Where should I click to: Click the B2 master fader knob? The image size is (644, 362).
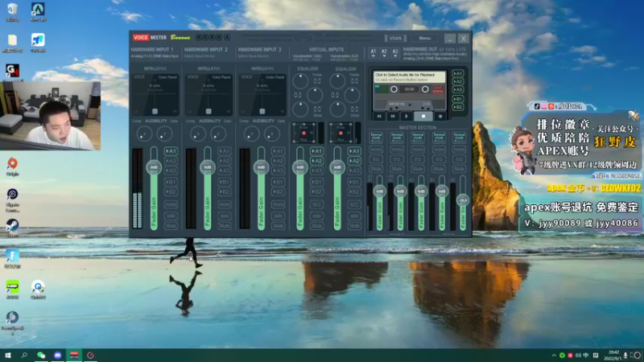463,200
